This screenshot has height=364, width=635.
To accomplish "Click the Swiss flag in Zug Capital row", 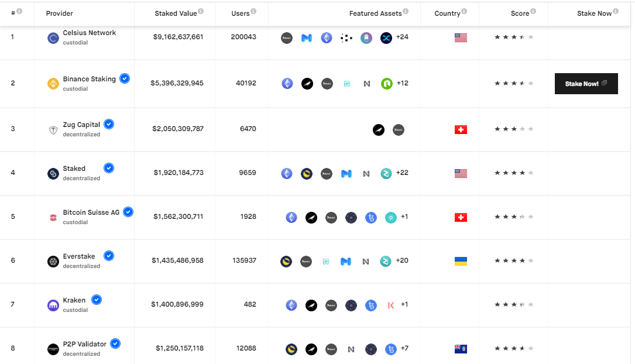I will [x=461, y=129].
